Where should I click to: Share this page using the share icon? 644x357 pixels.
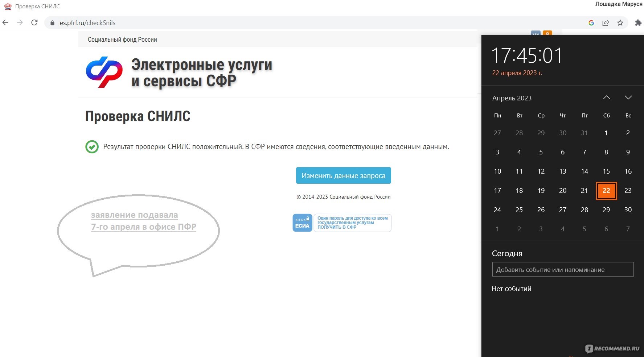click(606, 23)
